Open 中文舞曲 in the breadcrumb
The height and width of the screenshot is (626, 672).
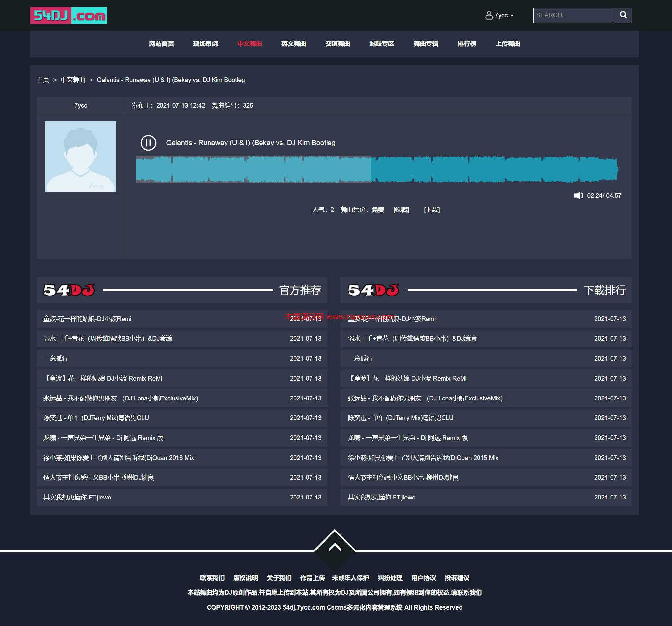73,80
